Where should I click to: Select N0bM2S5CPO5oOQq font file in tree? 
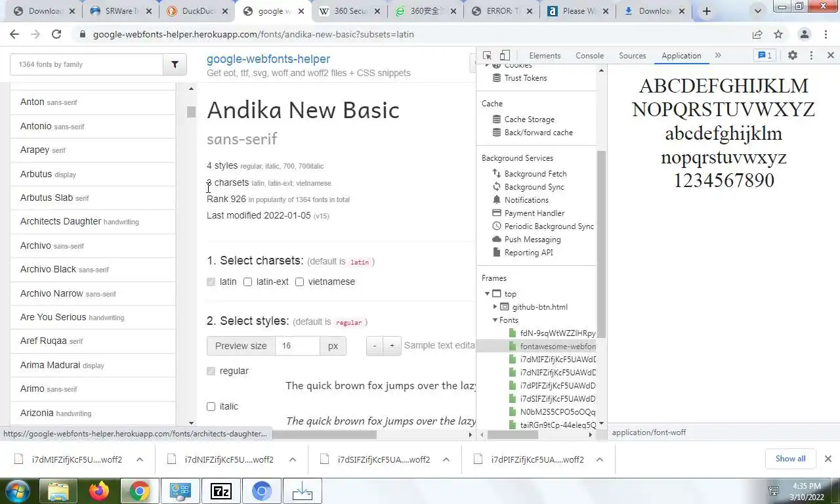[551, 412]
